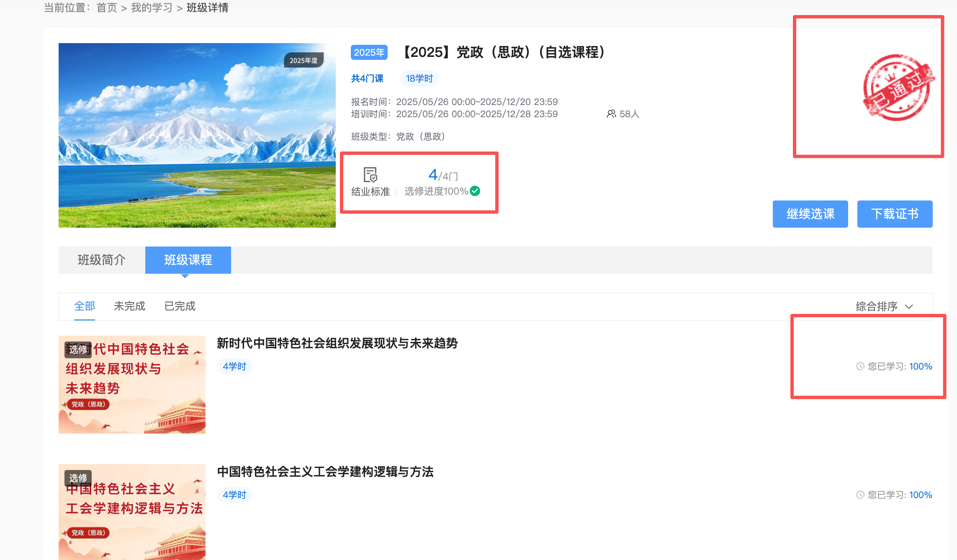Open the 中国特色社会主义工会学 course thumbnail
The height and width of the screenshot is (560, 957).
coord(132,511)
